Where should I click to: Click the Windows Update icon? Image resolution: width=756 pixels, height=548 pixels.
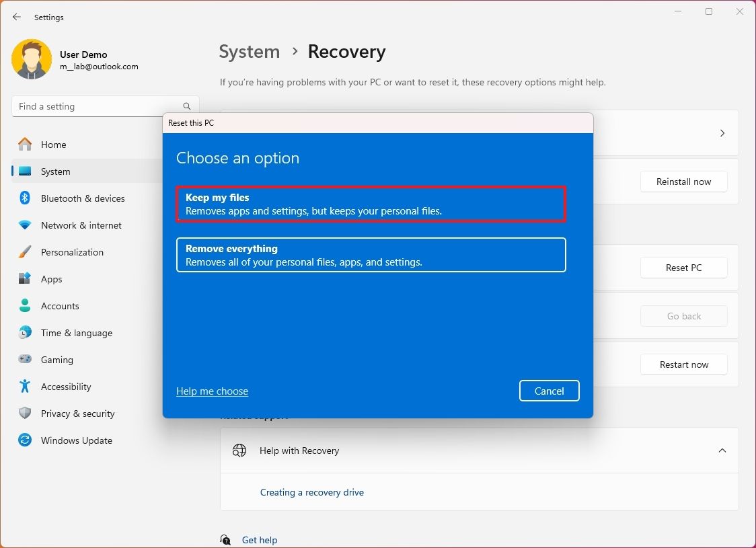click(26, 440)
